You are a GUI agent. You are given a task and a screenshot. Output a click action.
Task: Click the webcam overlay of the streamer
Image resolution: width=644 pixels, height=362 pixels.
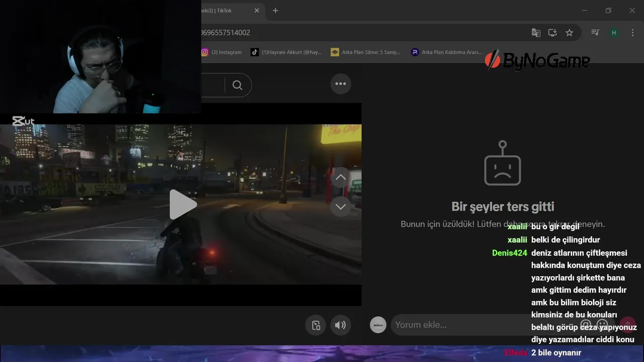pos(101,56)
